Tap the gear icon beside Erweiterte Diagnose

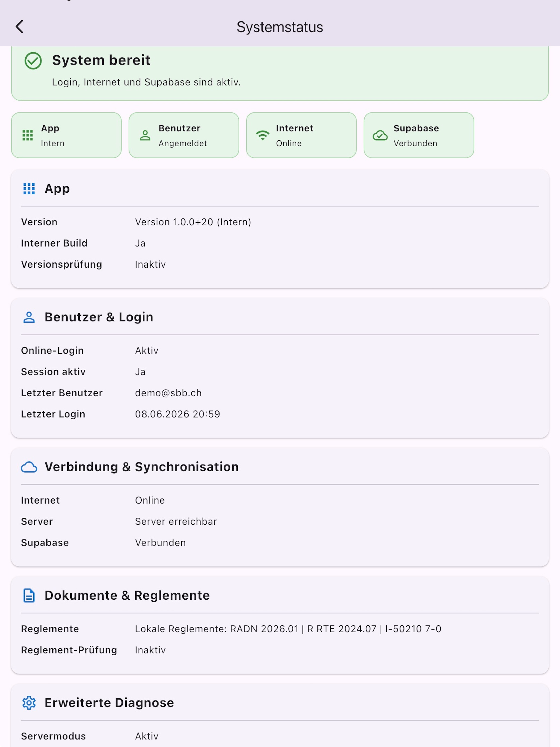[x=29, y=703]
